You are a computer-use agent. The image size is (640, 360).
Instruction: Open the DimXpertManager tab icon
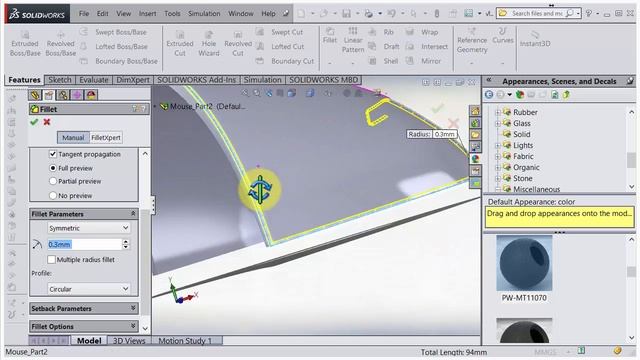[x=77, y=95]
